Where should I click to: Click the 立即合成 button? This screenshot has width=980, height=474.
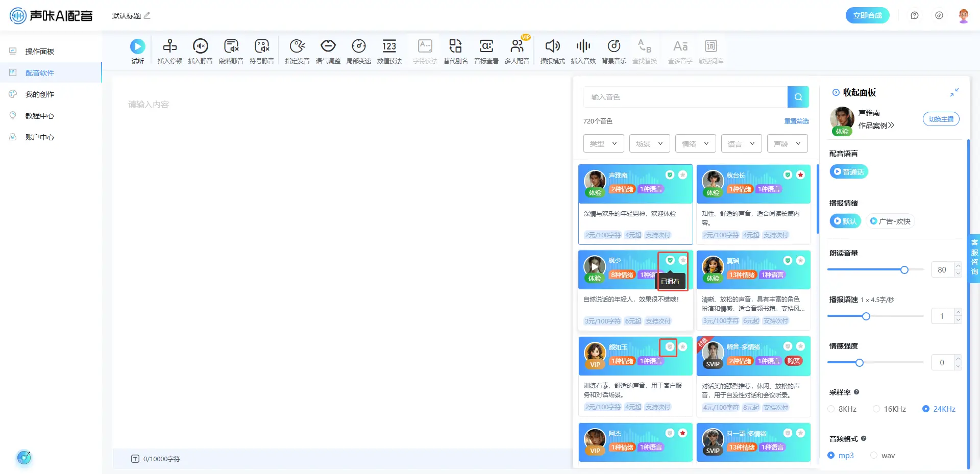(867, 15)
